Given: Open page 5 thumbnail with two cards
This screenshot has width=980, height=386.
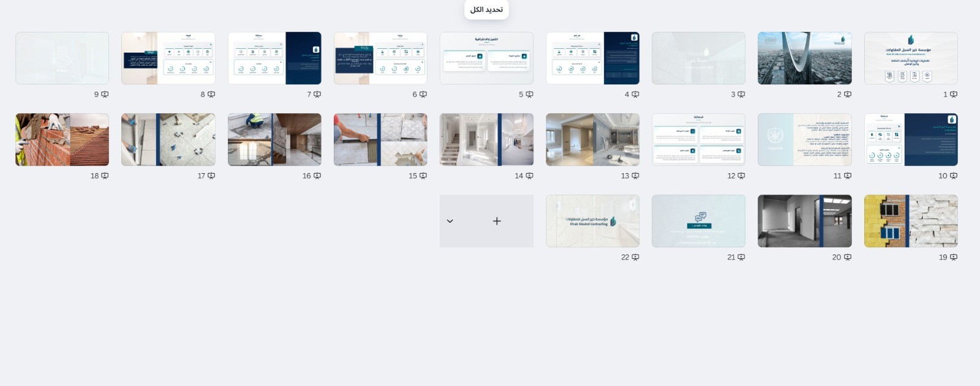Looking at the screenshot, I should point(486,58).
